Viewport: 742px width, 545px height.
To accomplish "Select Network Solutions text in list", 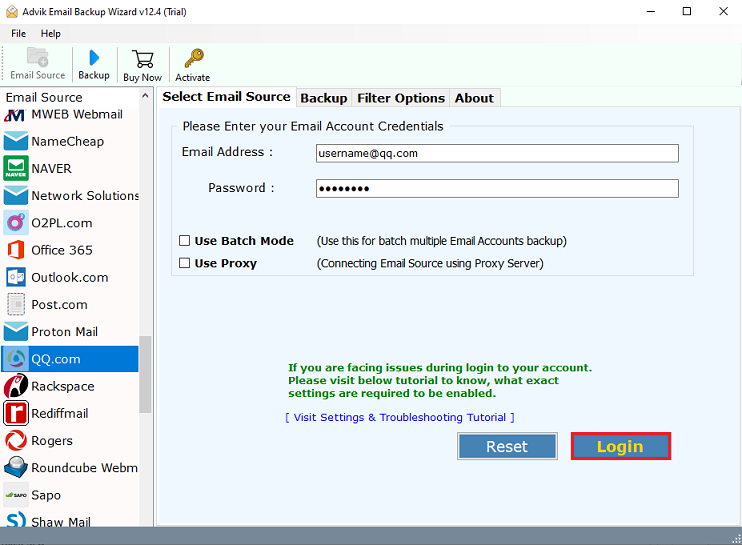I will (x=85, y=195).
